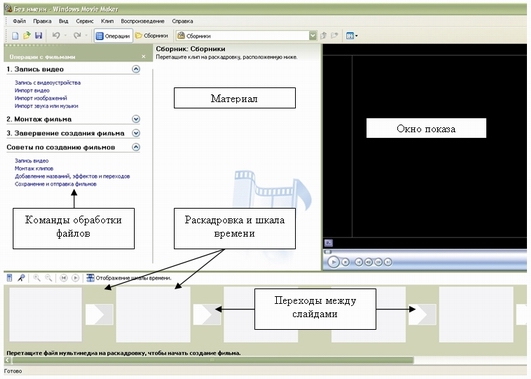531x379 pixels.
Task: Click the Сборник: Сборники heading
Action: [x=191, y=49]
